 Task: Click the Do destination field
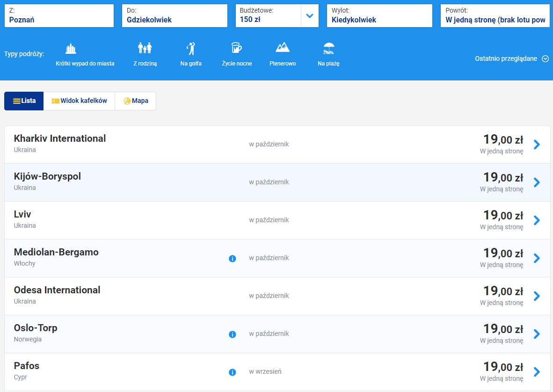[175, 16]
